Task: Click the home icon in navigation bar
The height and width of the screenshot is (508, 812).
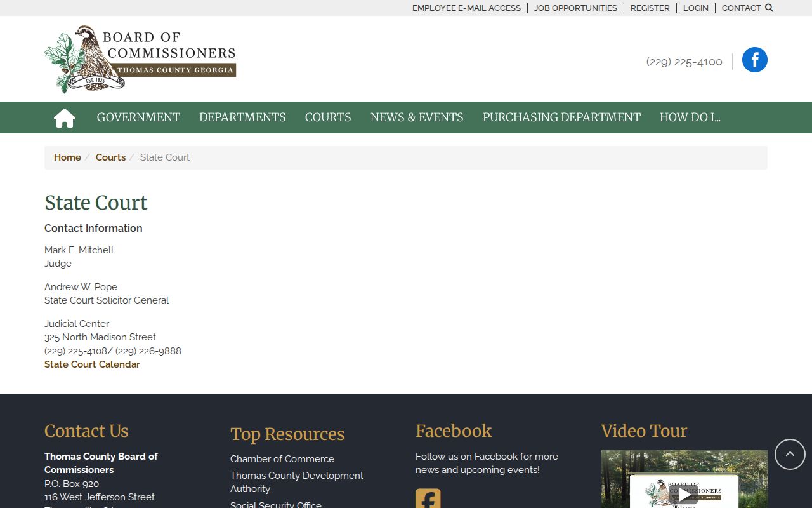Action: [65, 117]
